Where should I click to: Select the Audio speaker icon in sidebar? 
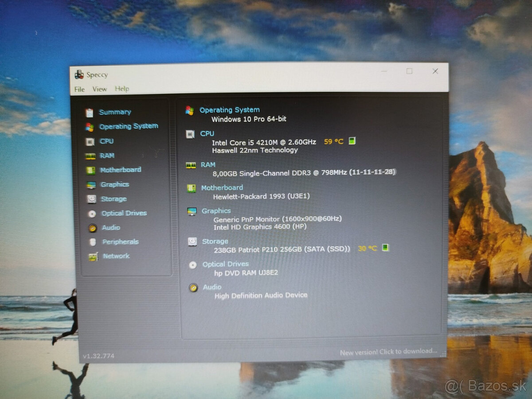[x=92, y=227]
